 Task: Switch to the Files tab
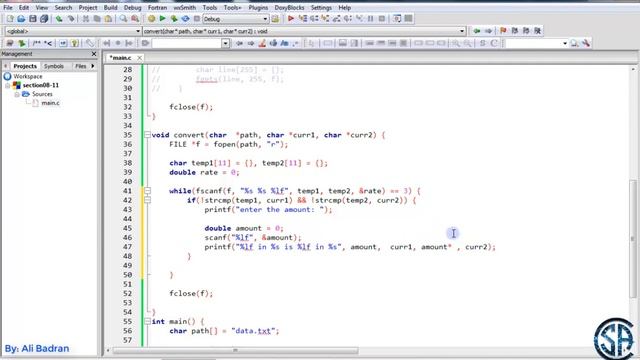pyautogui.click(x=80, y=66)
